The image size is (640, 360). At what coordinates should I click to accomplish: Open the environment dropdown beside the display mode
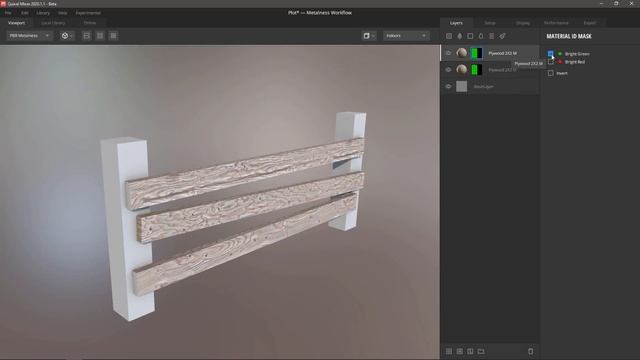point(406,36)
